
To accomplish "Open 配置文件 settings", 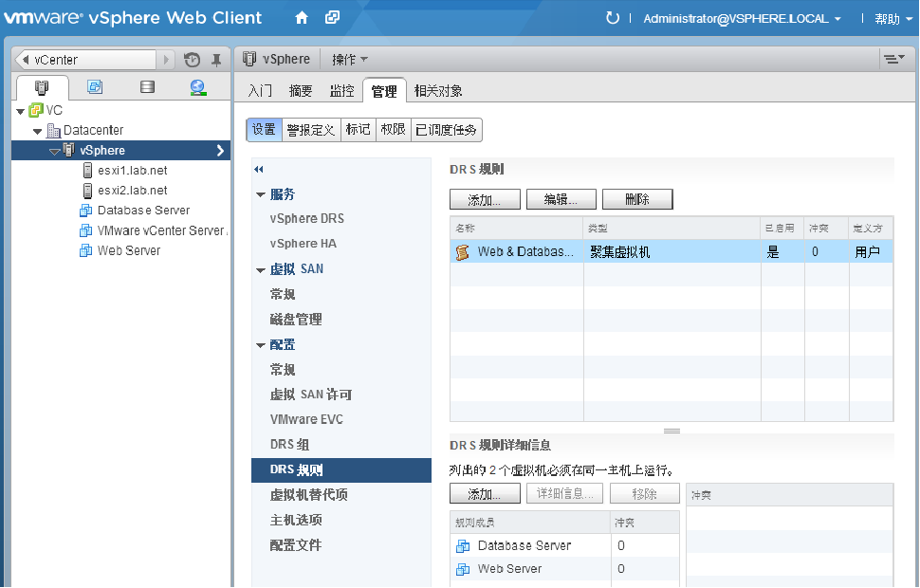I will [296, 545].
